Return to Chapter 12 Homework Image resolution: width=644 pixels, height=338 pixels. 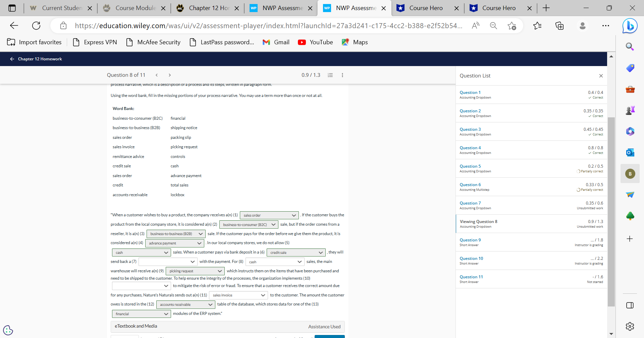tap(36, 59)
